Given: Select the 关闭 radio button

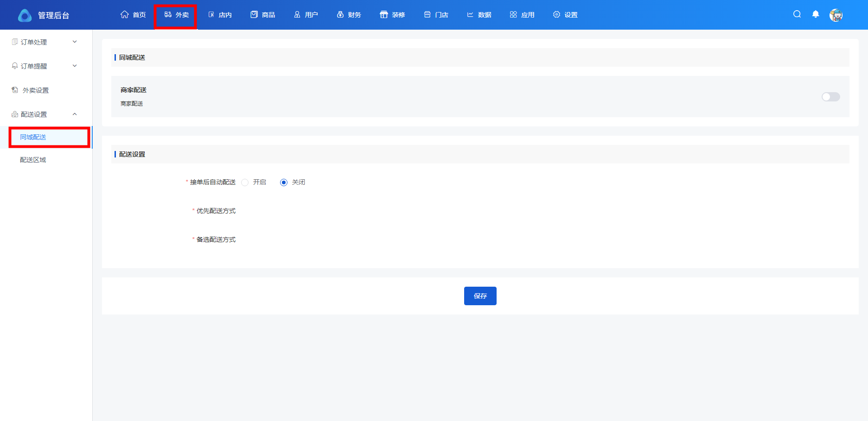Looking at the screenshot, I should point(284,182).
